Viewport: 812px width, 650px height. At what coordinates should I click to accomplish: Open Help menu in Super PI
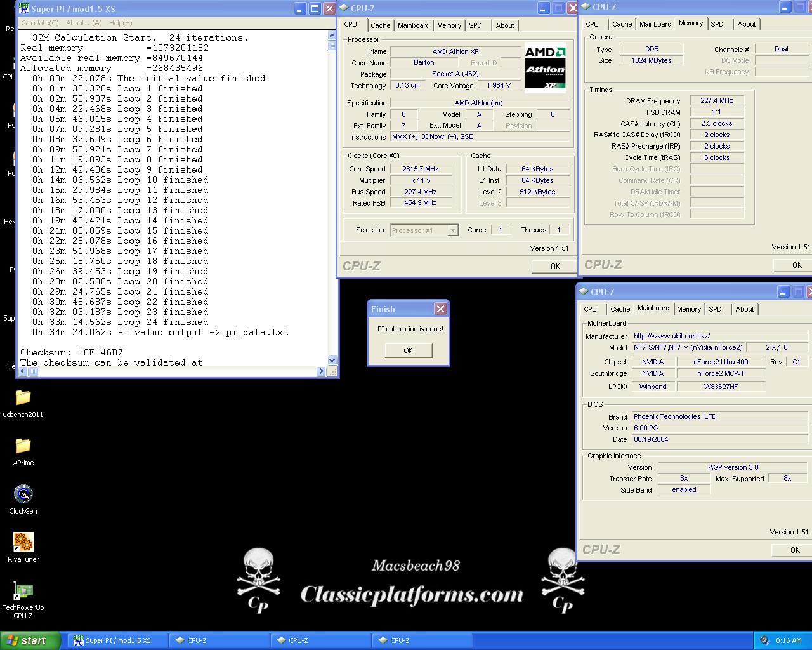coord(121,23)
